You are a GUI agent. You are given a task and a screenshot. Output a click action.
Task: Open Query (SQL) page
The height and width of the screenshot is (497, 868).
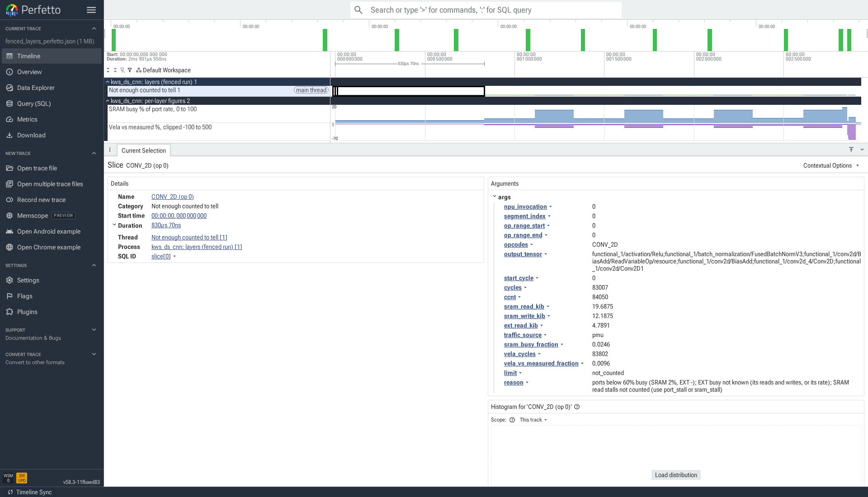click(52, 103)
